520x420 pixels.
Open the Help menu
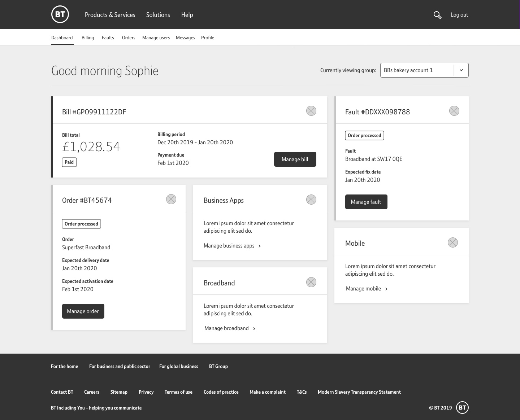pyautogui.click(x=187, y=15)
